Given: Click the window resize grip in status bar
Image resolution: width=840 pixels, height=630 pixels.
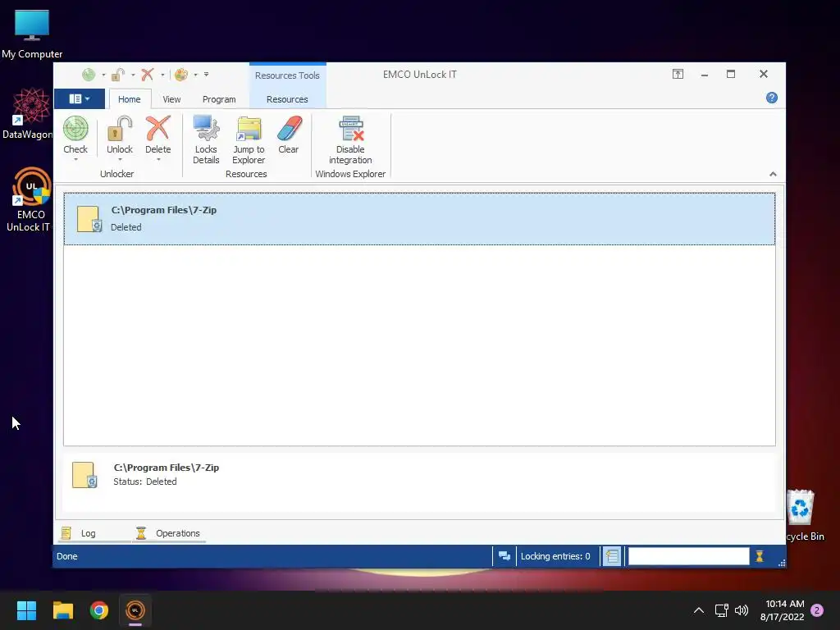Looking at the screenshot, I should click(x=782, y=563).
